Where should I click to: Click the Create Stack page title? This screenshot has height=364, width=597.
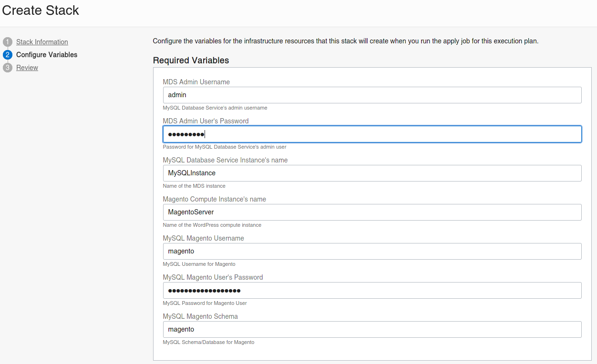pyautogui.click(x=41, y=10)
